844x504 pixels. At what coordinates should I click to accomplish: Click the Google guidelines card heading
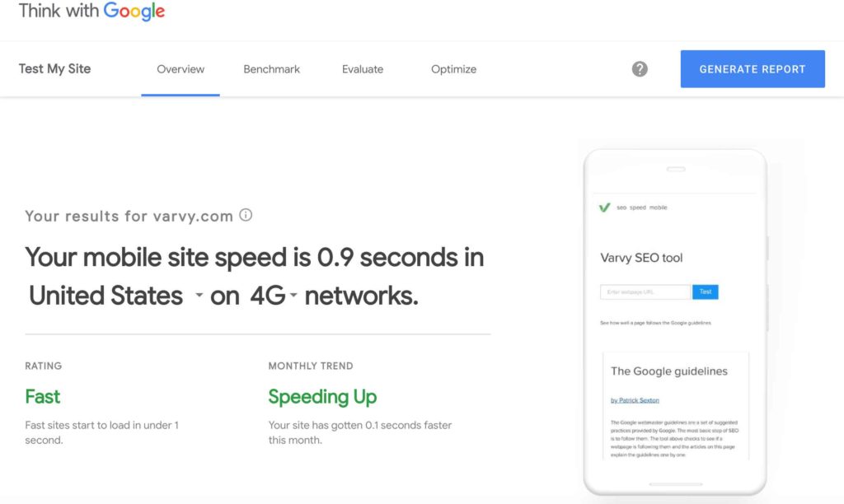click(668, 371)
